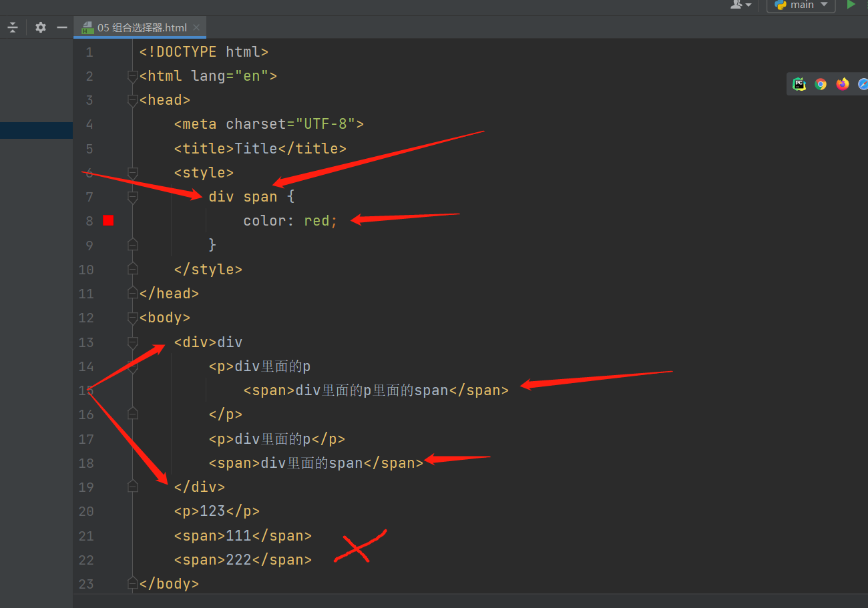The height and width of the screenshot is (608, 868).
Task: Click the closing body fold marker on line 23
Action: [x=132, y=583]
